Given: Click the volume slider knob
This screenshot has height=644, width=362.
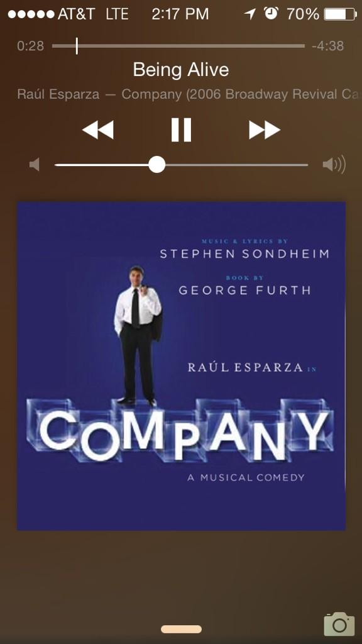Looking at the screenshot, I should tap(156, 165).
